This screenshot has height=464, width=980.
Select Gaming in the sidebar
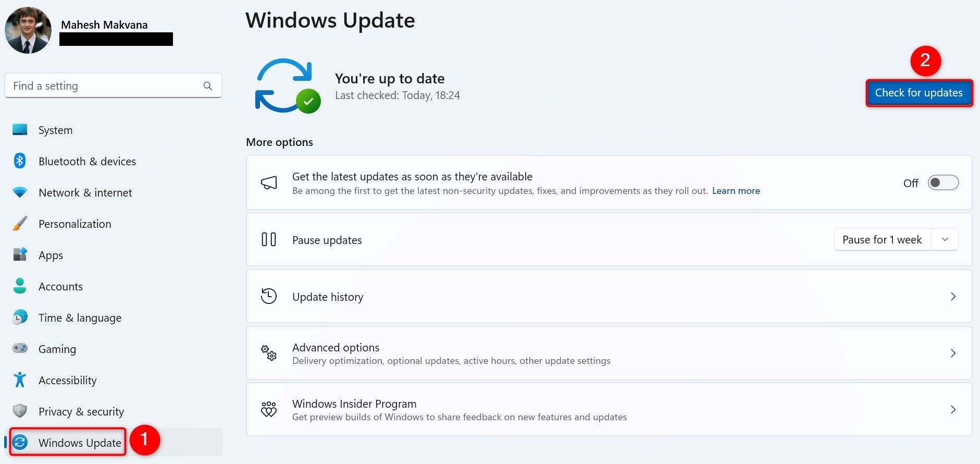point(113,349)
